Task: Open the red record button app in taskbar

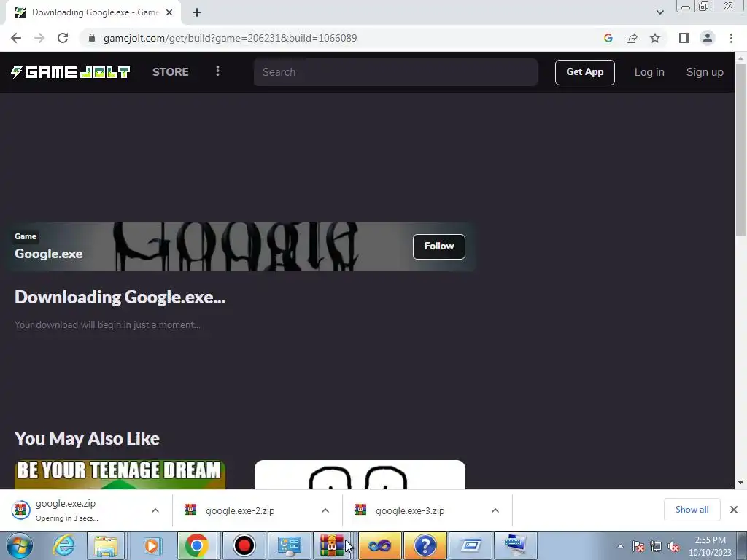Action: click(244, 545)
